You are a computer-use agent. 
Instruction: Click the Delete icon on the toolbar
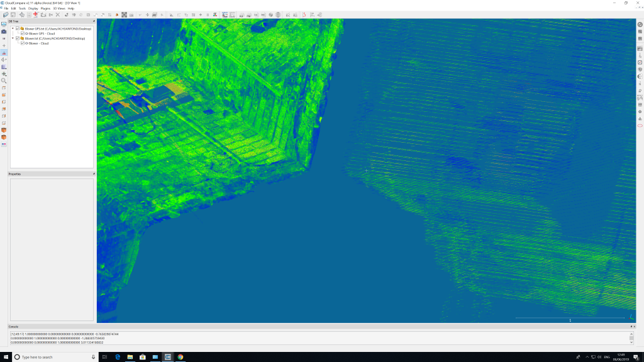click(x=58, y=13)
